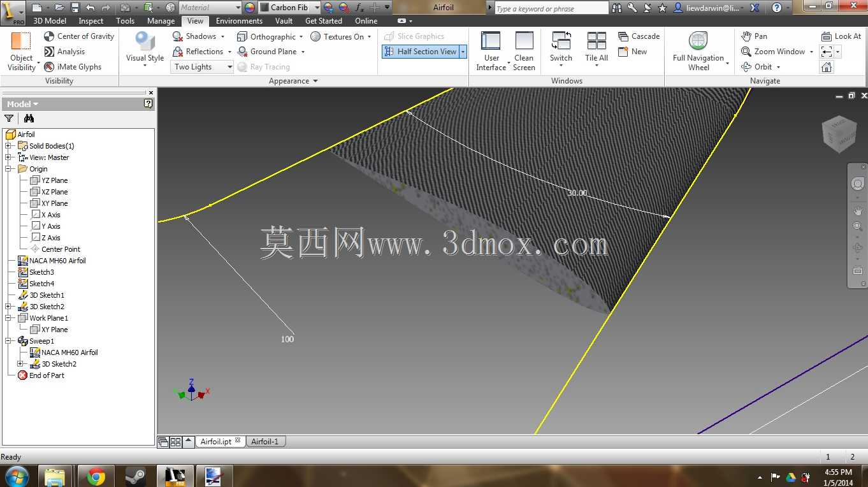Open the Inventor application menu
868x487 pixels.
12,11
